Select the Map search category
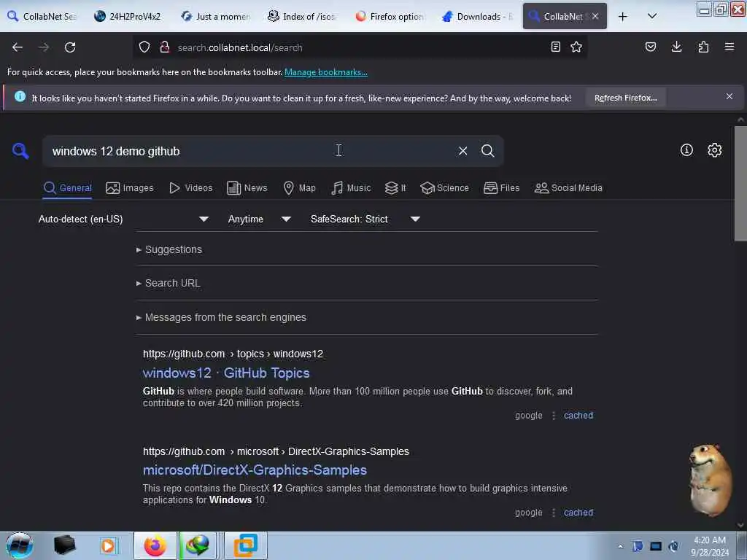Image resolution: width=747 pixels, height=560 pixels. (x=299, y=188)
